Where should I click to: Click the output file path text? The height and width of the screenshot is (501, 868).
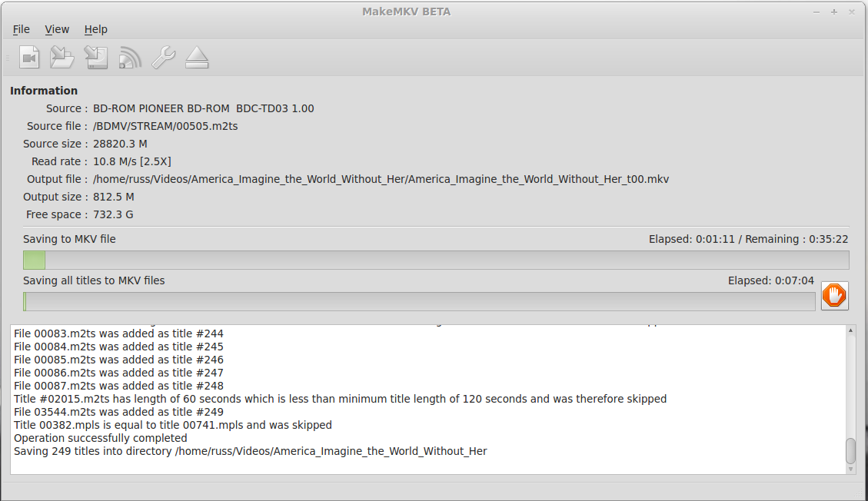tap(381, 179)
